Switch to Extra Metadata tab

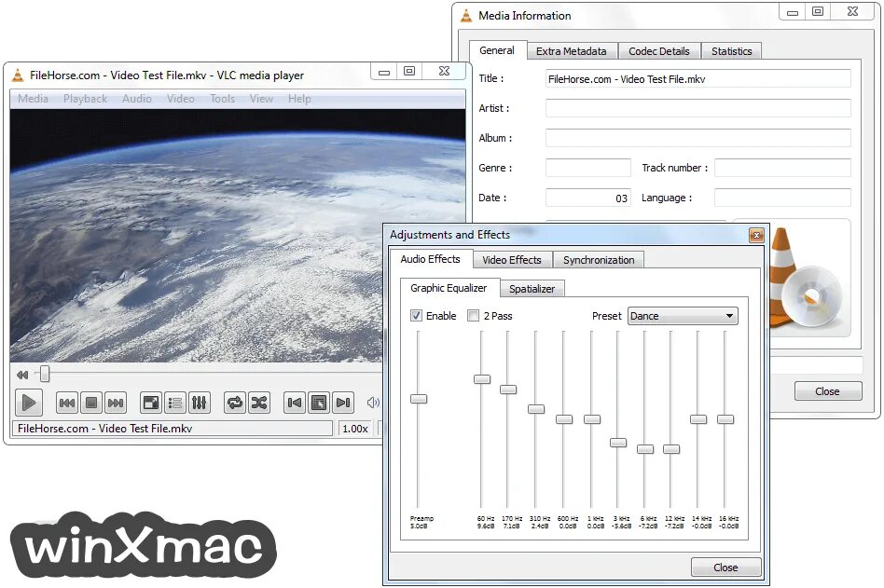pos(572,51)
